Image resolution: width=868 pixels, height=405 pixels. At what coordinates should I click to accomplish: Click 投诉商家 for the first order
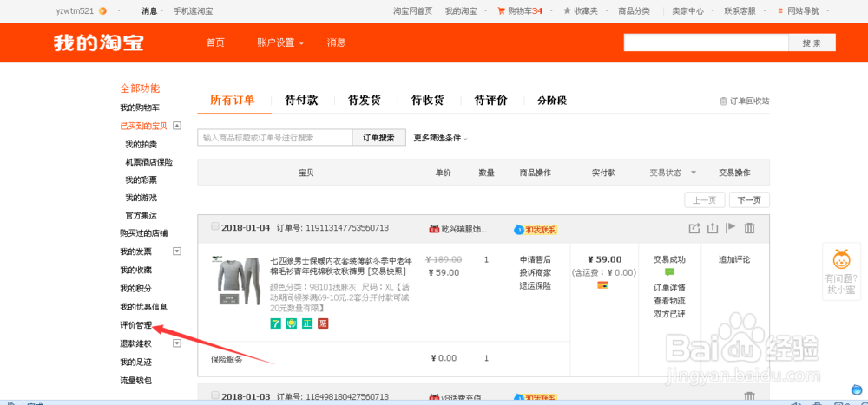pos(536,273)
